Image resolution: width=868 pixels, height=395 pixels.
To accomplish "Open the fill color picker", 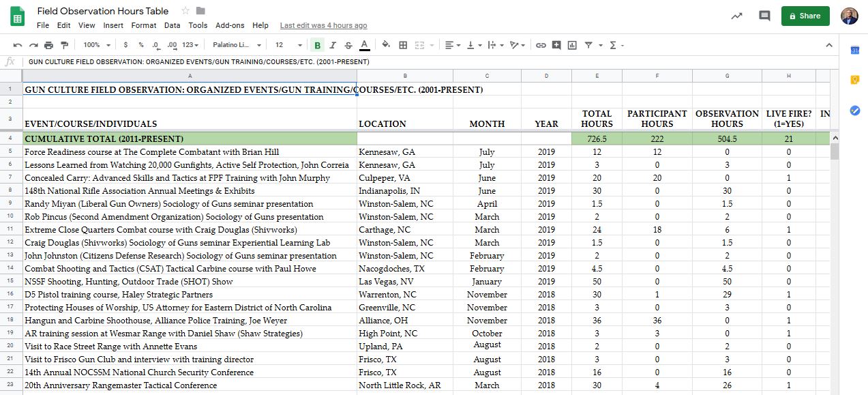I will 386,45.
